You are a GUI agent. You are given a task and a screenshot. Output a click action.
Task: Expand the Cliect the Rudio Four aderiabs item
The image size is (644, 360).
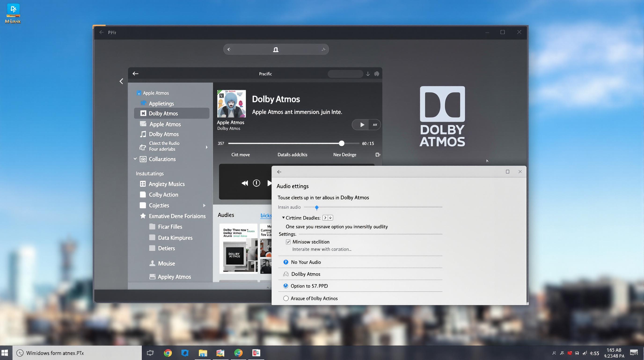tap(207, 147)
